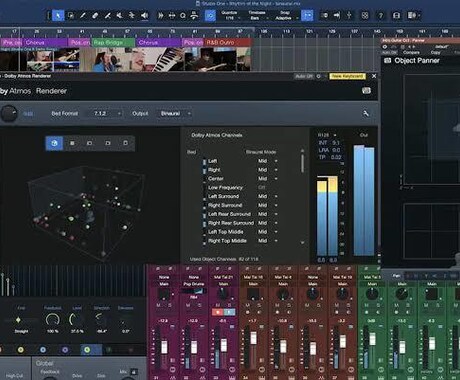Open the Timebase Bars dropdown
The image size is (460, 380).
(x=257, y=15)
